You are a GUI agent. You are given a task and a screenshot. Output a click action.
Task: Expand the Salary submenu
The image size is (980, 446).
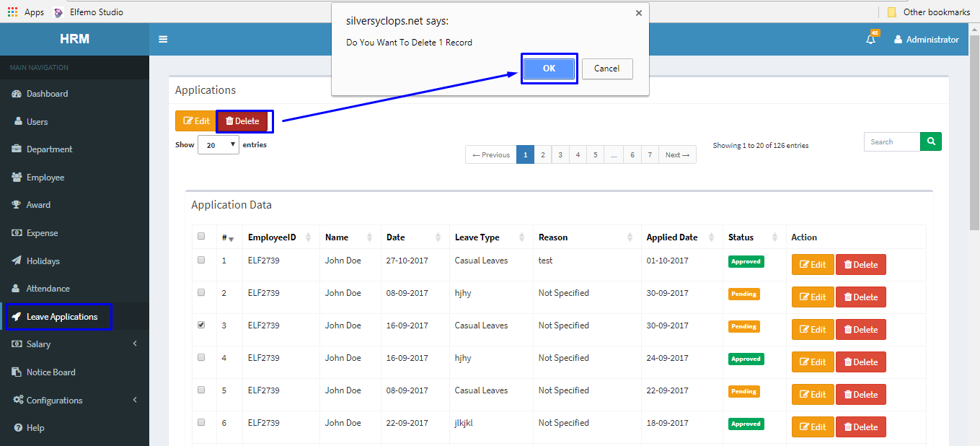[x=74, y=344]
